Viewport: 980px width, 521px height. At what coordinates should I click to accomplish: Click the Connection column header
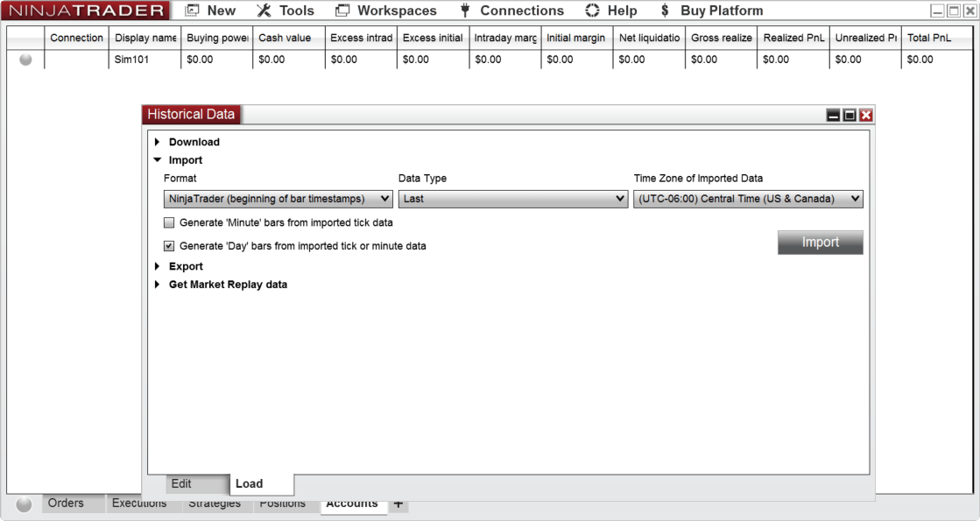(76, 39)
